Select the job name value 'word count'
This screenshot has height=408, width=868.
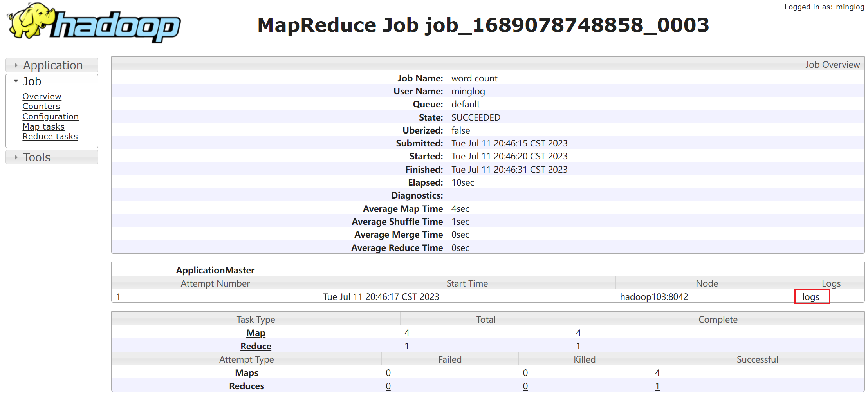point(474,78)
